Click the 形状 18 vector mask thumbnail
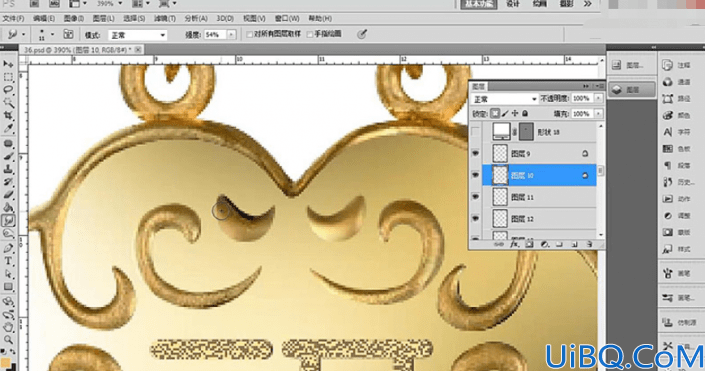 pyautogui.click(x=527, y=132)
